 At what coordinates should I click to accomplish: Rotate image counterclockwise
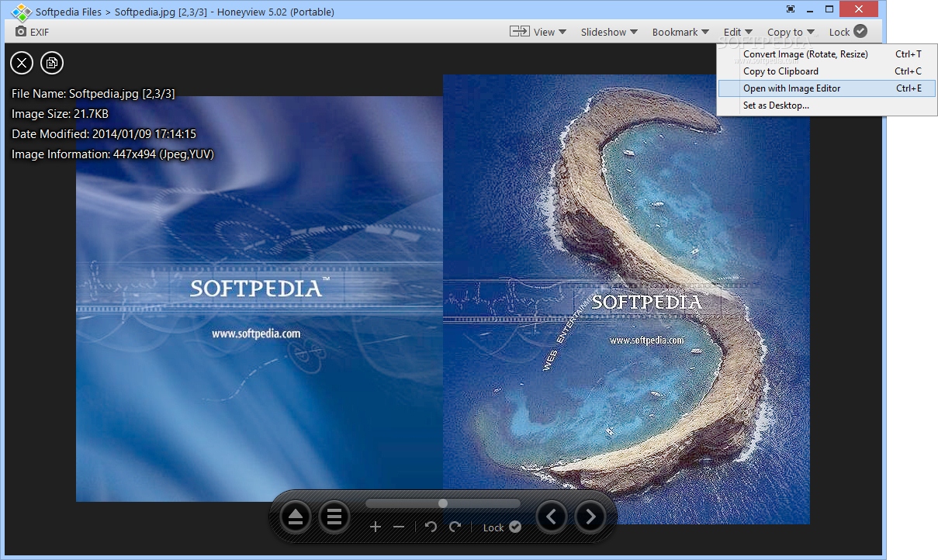tap(431, 527)
